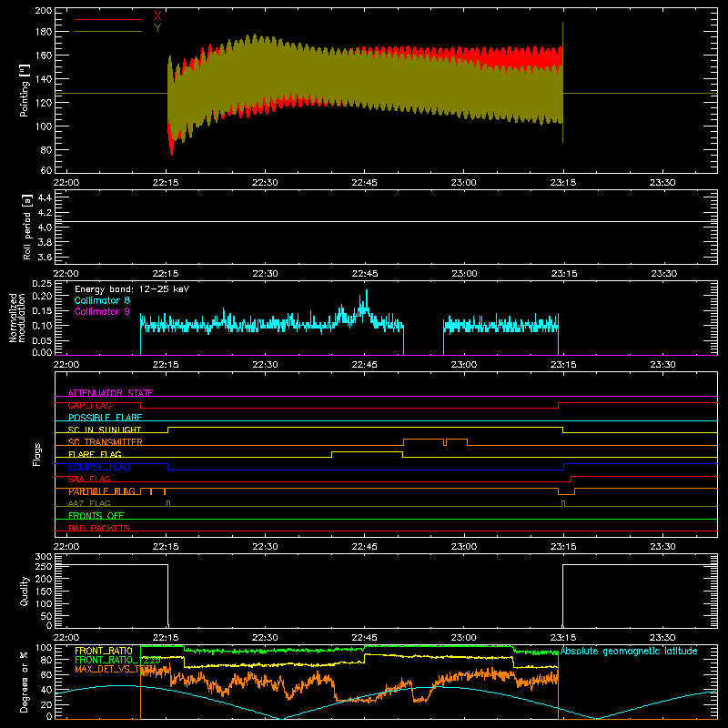Select the red legend line beside X
The height and width of the screenshot is (728, 728).
[108, 19]
